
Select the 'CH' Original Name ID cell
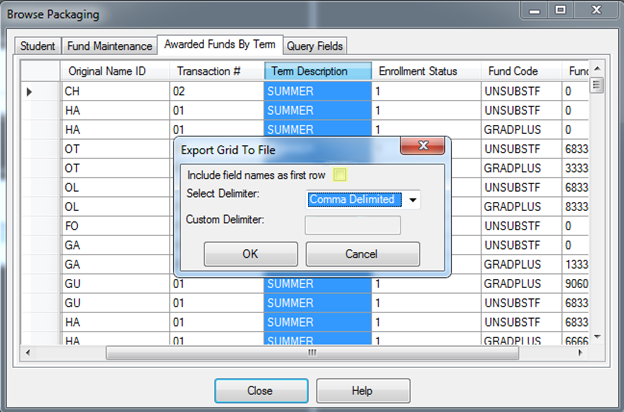tap(115, 92)
